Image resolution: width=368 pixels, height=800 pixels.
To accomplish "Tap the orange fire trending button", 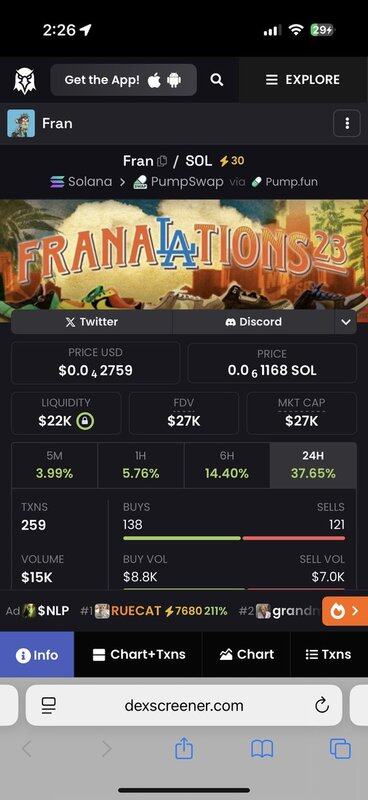I will coord(345,611).
